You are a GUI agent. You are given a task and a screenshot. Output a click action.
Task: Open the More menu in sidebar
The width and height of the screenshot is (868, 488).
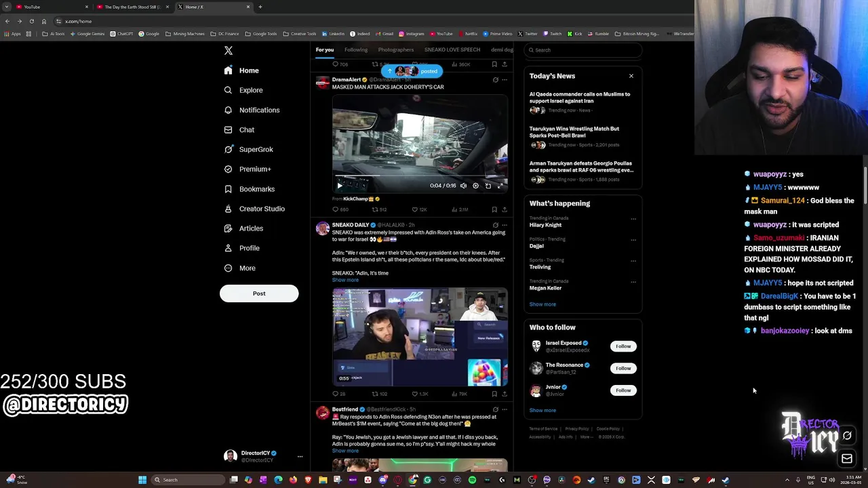click(239, 268)
